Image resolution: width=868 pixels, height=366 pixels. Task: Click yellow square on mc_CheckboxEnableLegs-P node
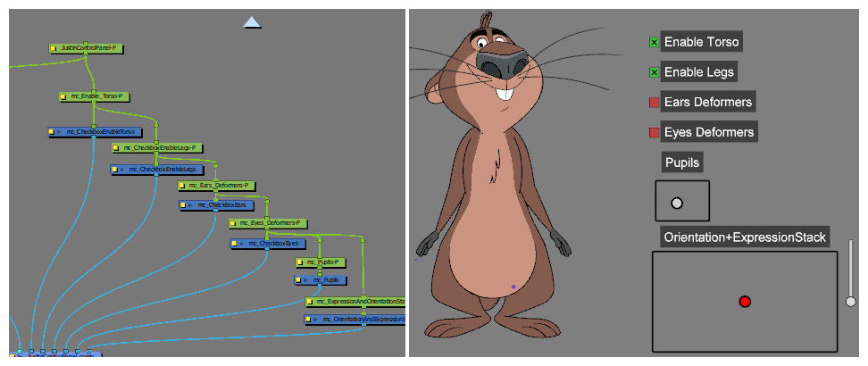point(116,148)
